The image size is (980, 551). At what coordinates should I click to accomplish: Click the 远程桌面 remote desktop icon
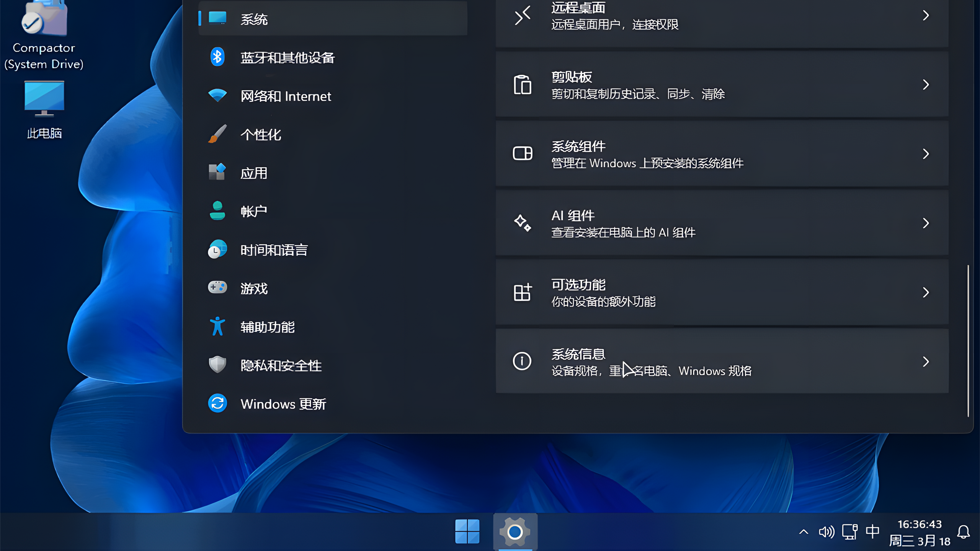[x=523, y=16]
